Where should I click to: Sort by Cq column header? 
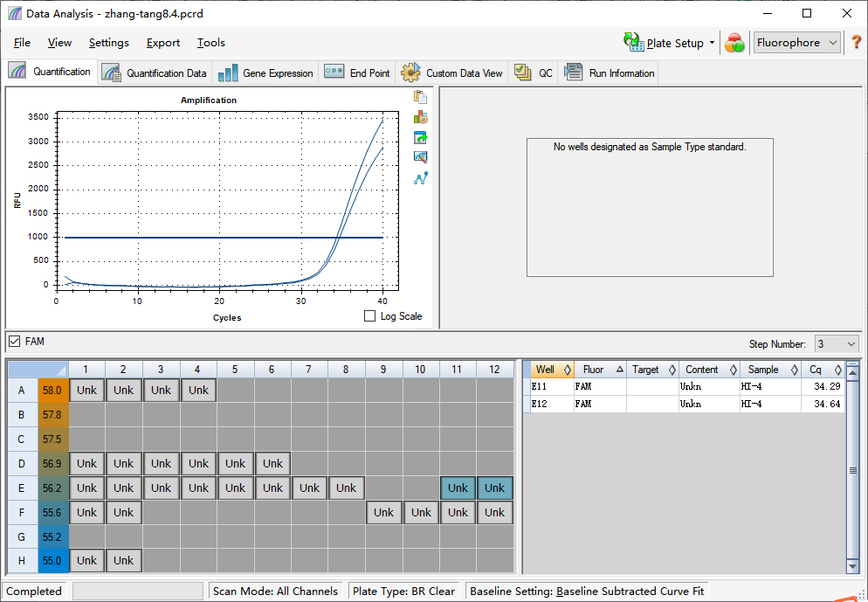click(x=823, y=370)
